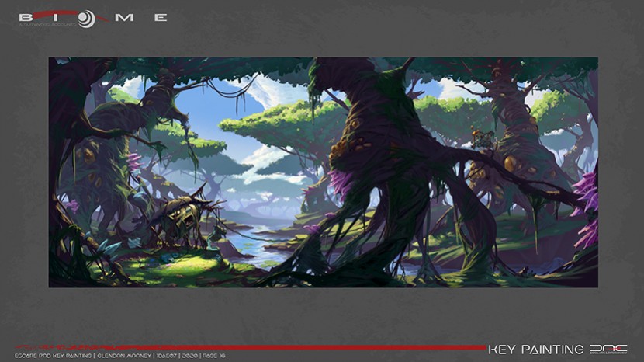
Task: Click the KEY PAINTING title text
Action: (535, 350)
